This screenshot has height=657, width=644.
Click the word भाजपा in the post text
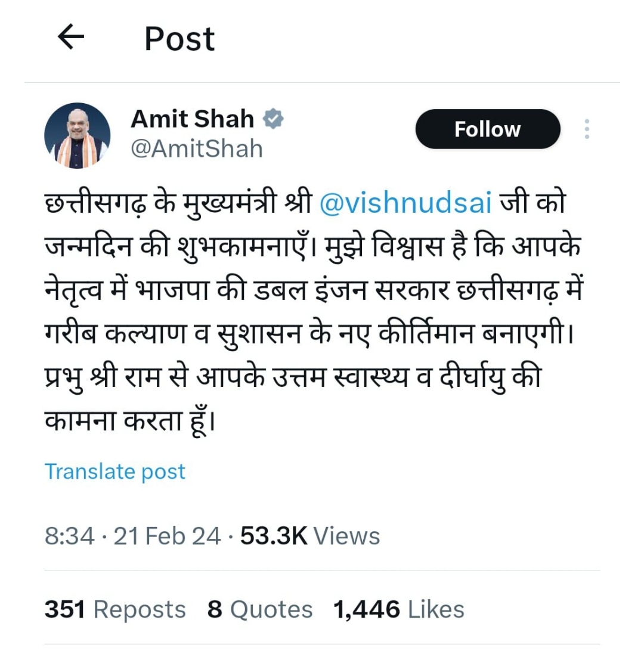172,290
